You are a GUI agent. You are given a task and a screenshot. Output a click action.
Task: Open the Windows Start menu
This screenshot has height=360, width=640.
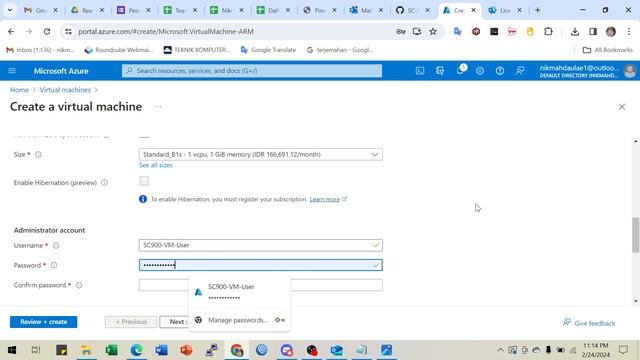click(12, 350)
